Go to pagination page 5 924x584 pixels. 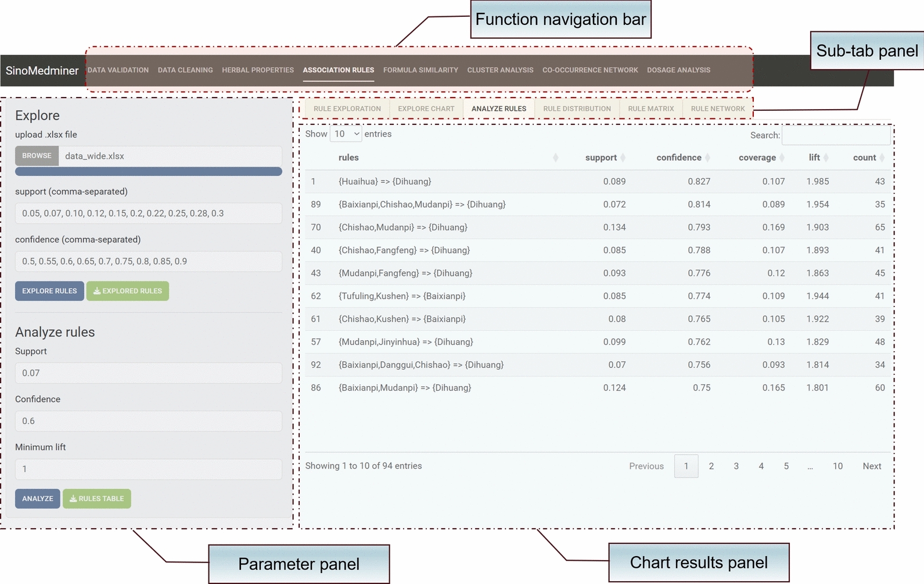(x=786, y=466)
